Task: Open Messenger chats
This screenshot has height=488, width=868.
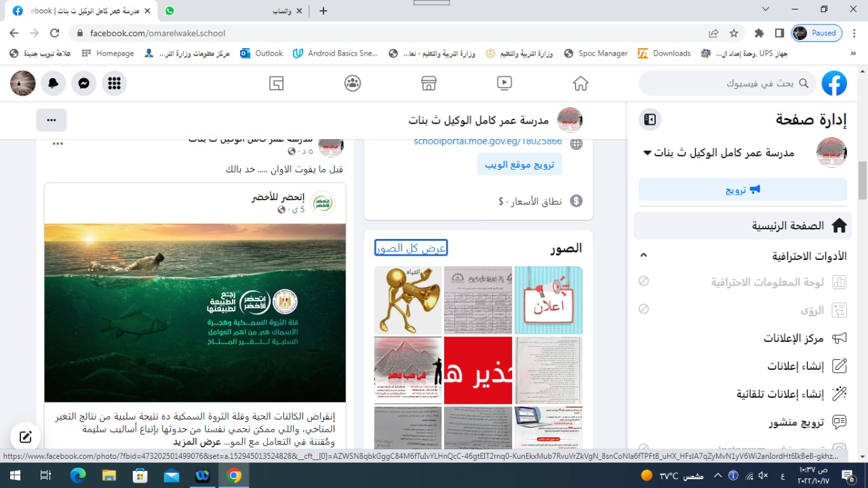Action: (x=84, y=83)
